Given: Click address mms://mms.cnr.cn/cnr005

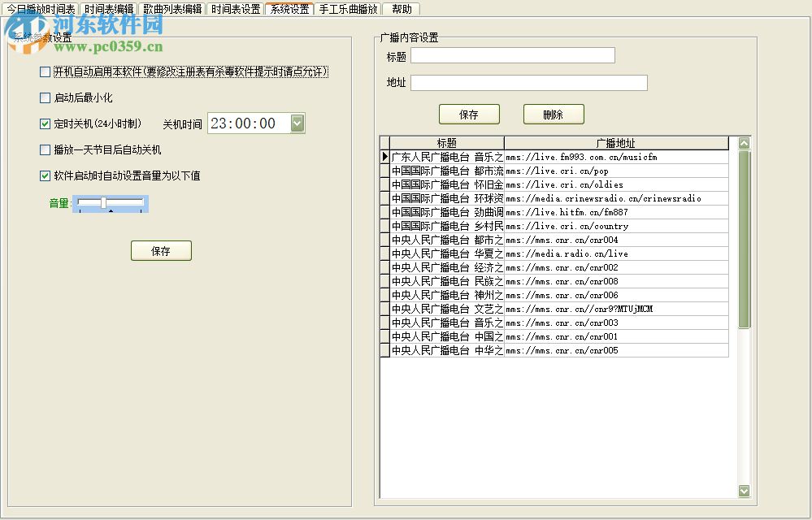Looking at the screenshot, I should click(x=562, y=350).
